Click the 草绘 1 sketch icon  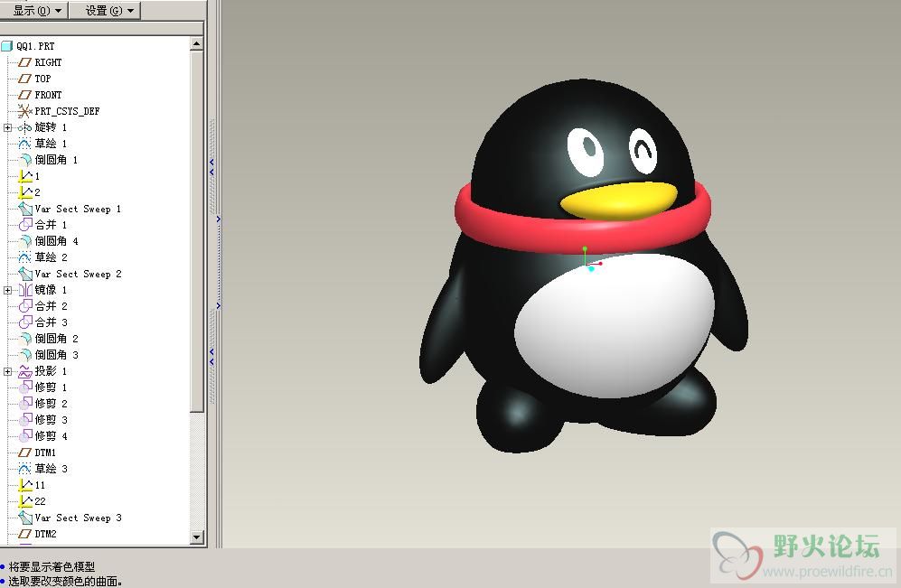coord(24,144)
